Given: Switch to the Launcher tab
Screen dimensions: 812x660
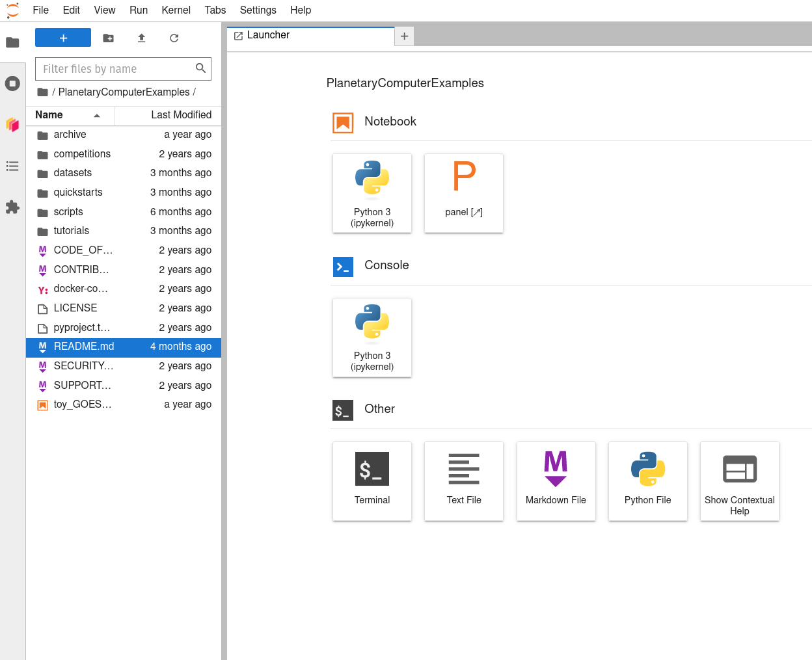Looking at the screenshot, I should coord(311,36).
